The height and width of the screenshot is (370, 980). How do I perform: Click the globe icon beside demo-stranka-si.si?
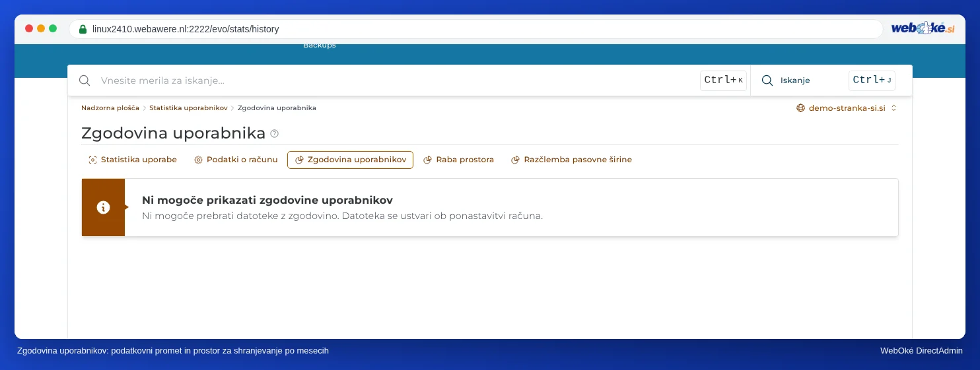[801, 108]
